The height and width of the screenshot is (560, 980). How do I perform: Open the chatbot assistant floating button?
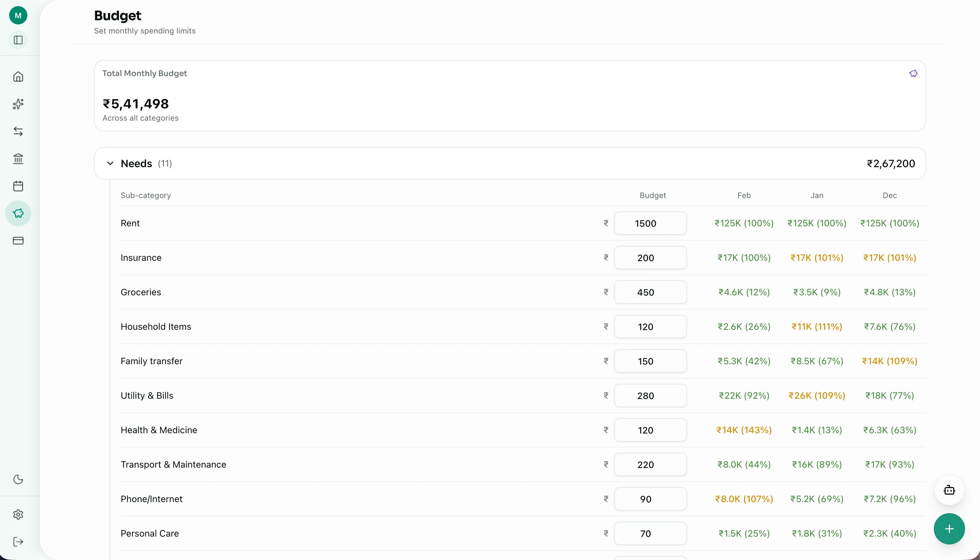(949, 490)
